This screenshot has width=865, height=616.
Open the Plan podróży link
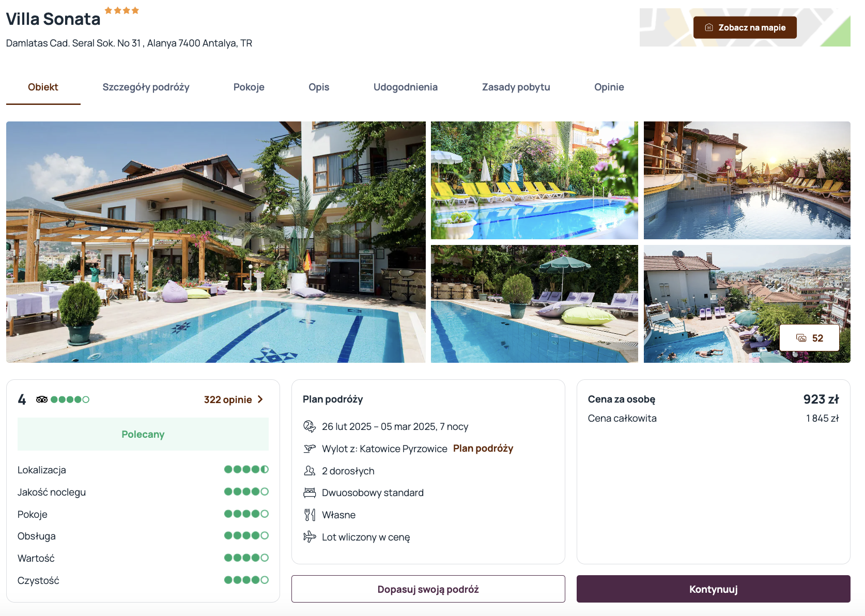coord(483,449)
